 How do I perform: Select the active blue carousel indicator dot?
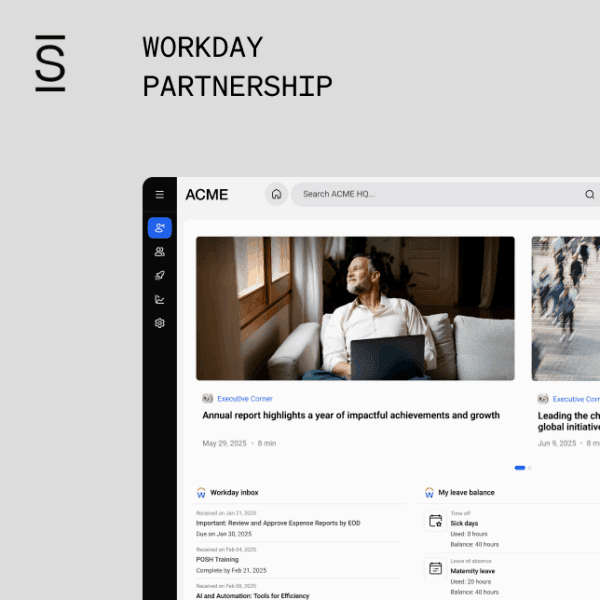pyautogui.click(x=519, y=467)
